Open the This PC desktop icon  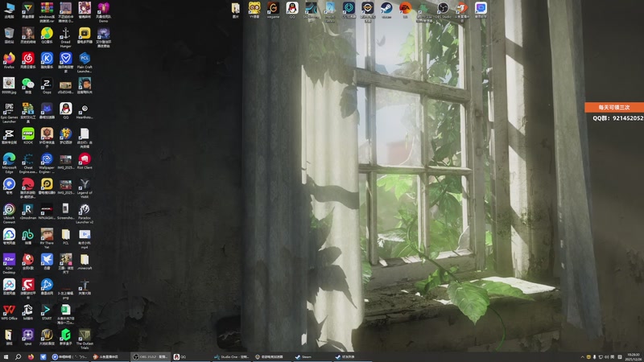coord(9,10)
